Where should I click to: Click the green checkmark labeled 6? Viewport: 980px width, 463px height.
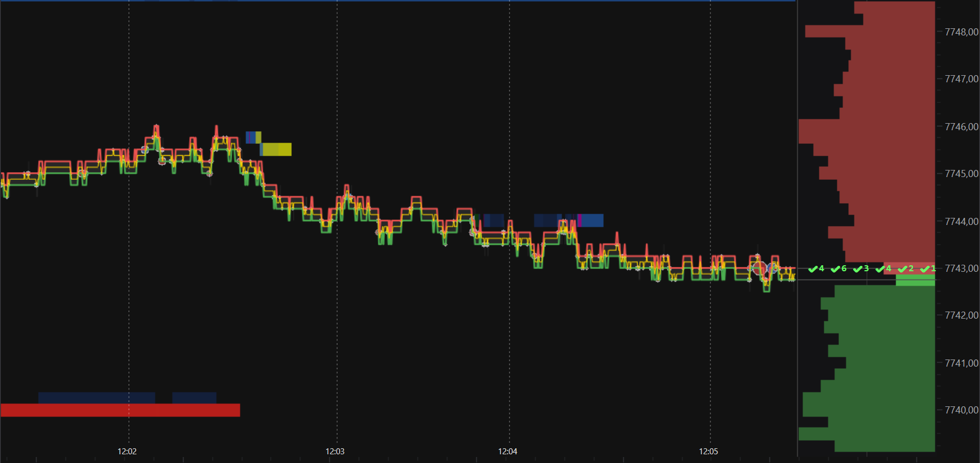tap(838, 269)
